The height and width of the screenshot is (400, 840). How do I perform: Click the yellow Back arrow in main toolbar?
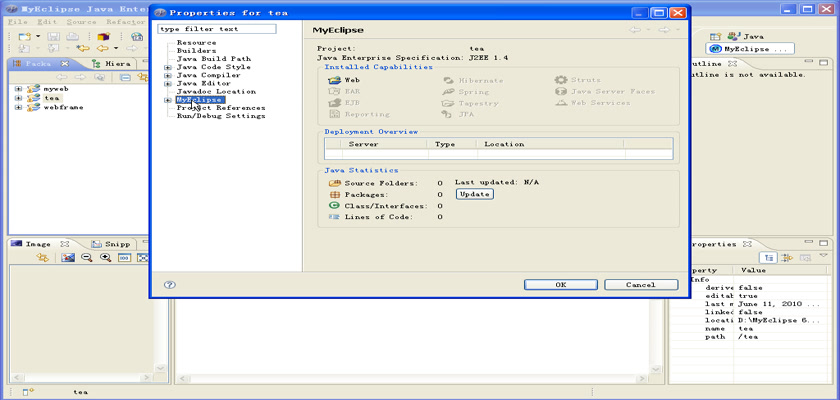[102, 49]
